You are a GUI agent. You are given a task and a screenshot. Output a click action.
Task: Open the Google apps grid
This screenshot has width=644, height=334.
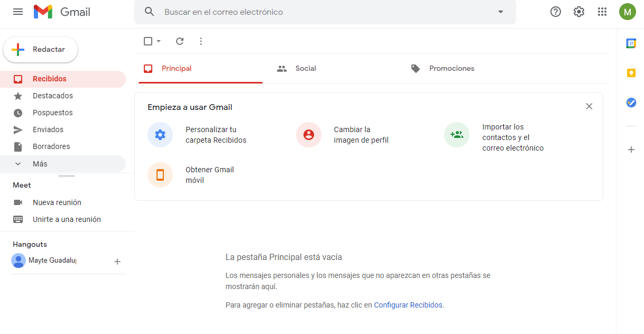click(602, 12)
